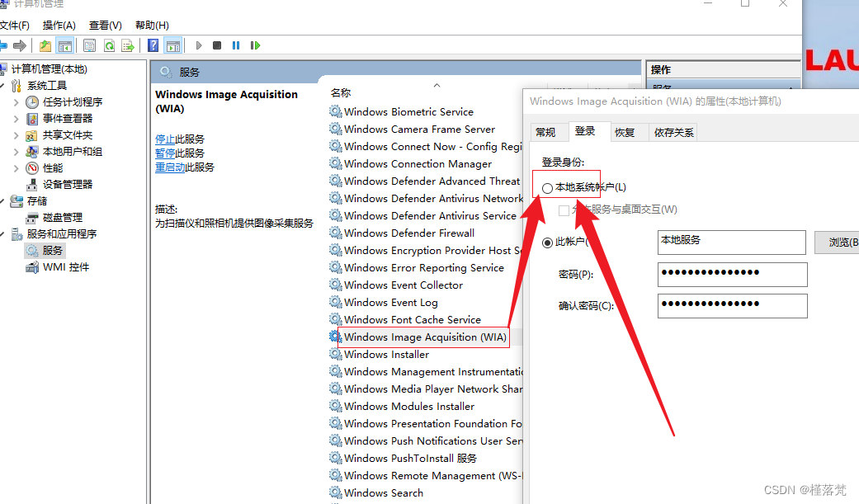Click the 磁盘管理 tree icon

tap(32, 218)
